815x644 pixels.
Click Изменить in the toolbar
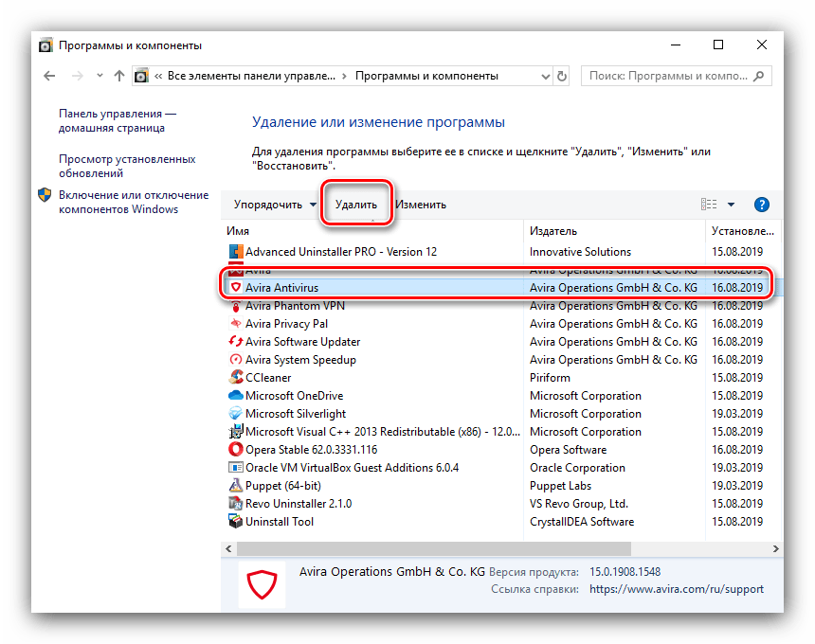click(x=421, y=205)
